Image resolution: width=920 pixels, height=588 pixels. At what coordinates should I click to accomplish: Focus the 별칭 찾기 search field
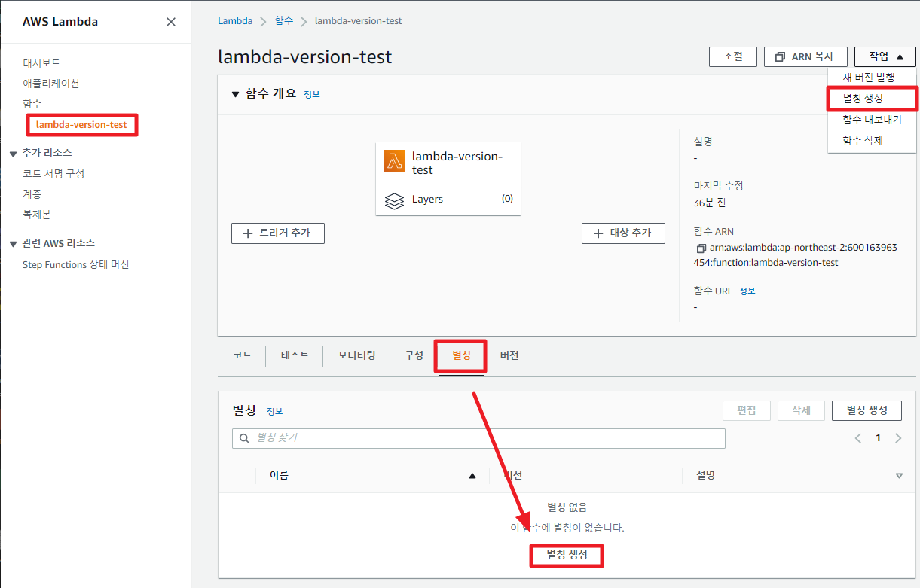[478, 438]
